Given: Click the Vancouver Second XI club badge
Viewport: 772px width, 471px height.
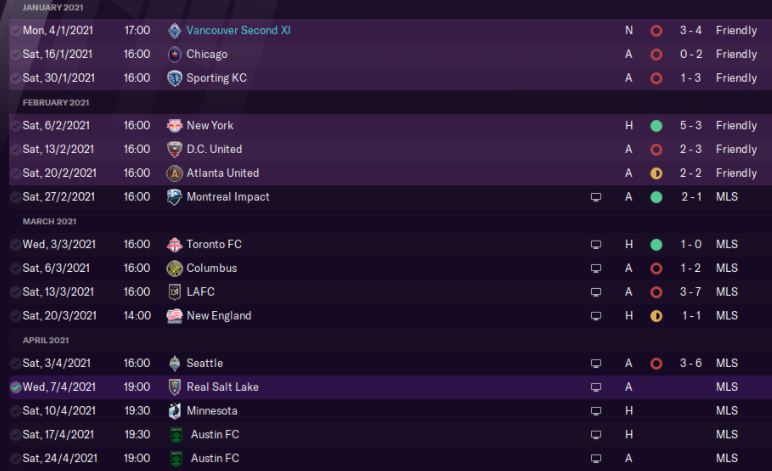Looking at the screenshot, I should [175, 30].
